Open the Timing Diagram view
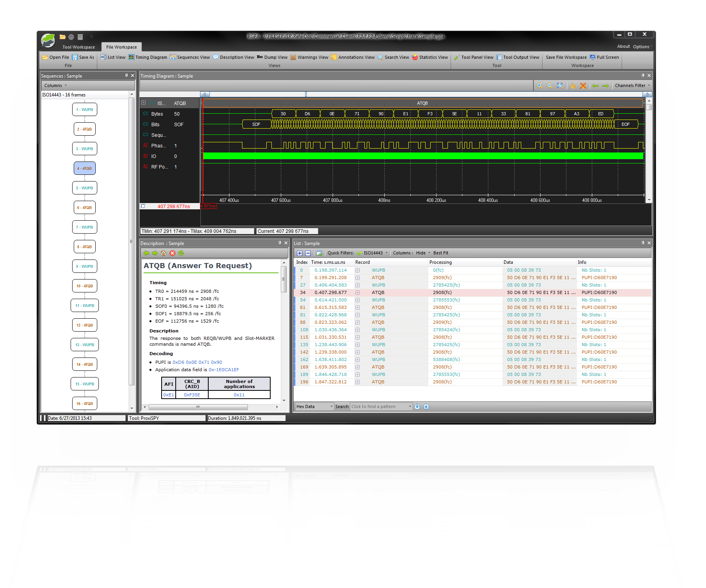Viewport: 706px width, 588px height. [148, 57]
